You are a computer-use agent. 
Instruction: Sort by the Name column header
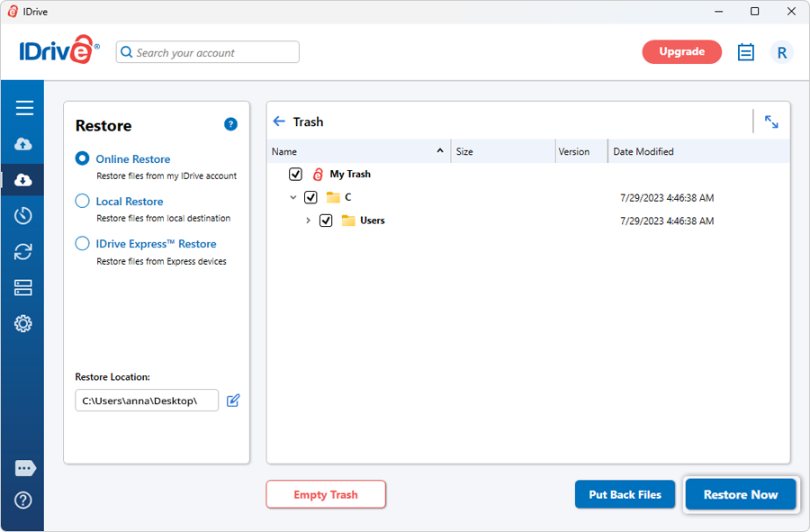tap(284, 151)
